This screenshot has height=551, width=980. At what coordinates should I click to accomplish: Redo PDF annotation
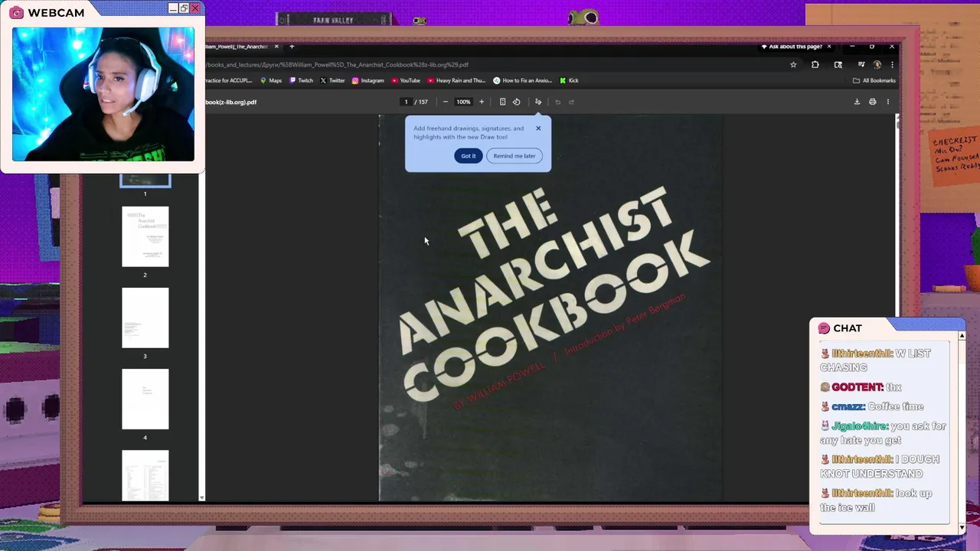point(571,102)
